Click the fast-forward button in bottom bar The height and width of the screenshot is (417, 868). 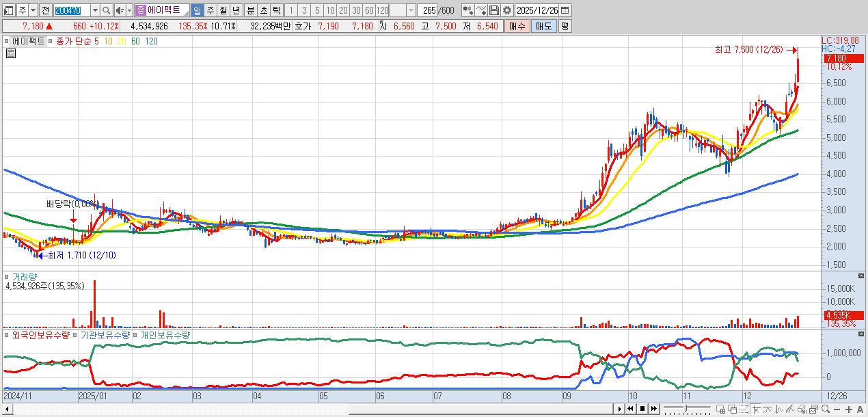coord(654,409)
